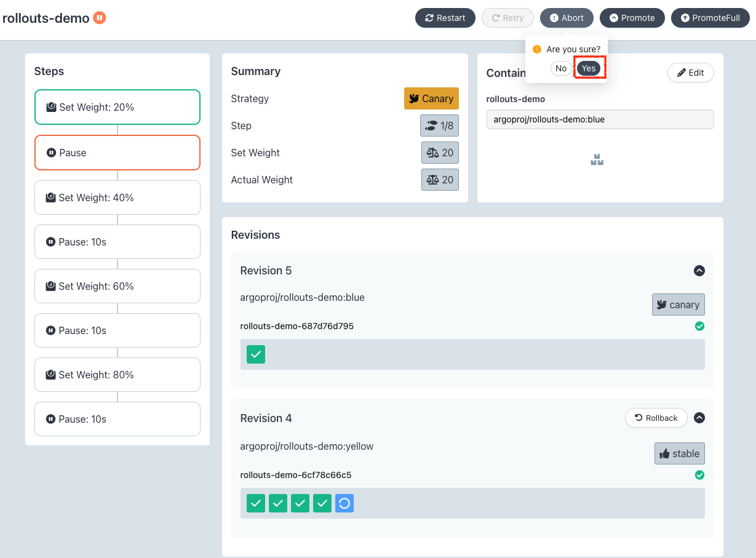Select the Set Weight: 80% step
Screen dimensions: 756x558
117,375
